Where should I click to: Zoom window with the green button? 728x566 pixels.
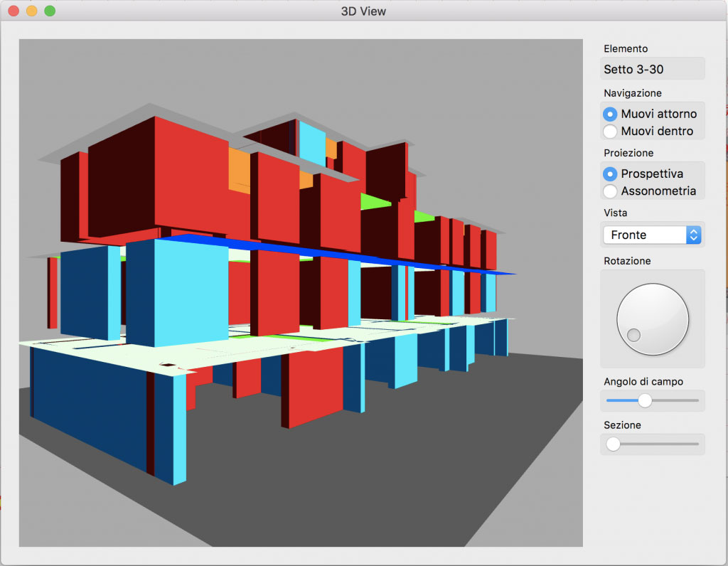50,11
